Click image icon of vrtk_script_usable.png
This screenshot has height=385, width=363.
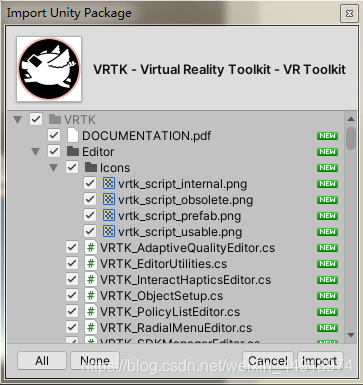(x=109, y=231)
